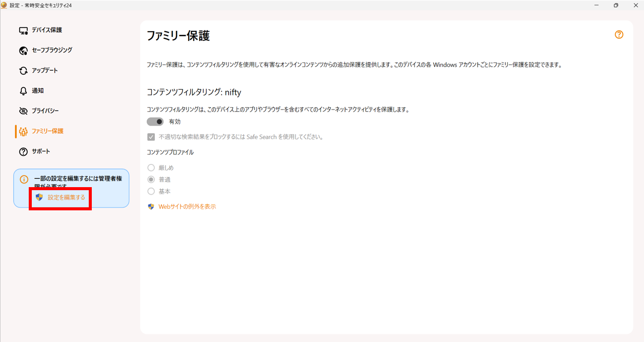
Task: Open the Webサイトの例外を表示 link
Action: pyautogui.click(x=187, y=206)
